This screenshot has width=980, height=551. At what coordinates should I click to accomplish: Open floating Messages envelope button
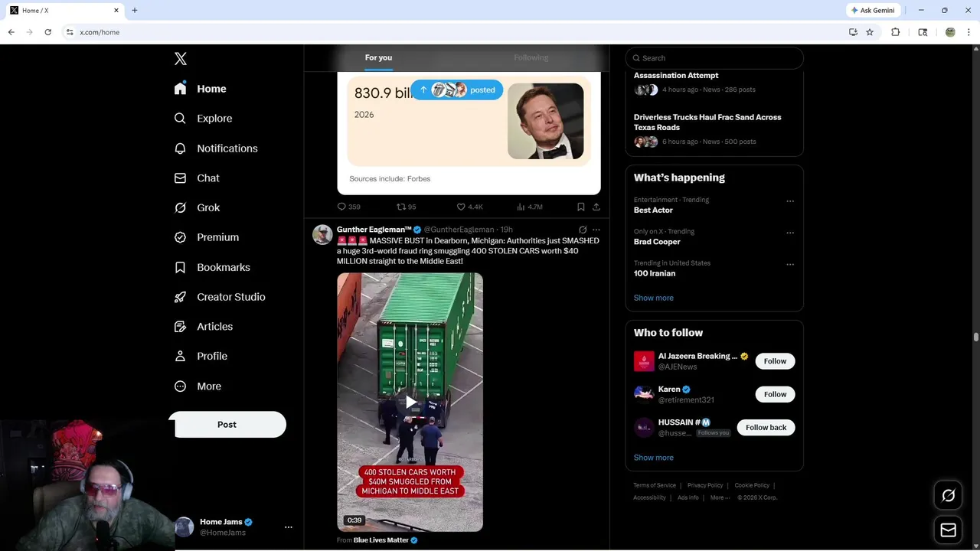949,530
